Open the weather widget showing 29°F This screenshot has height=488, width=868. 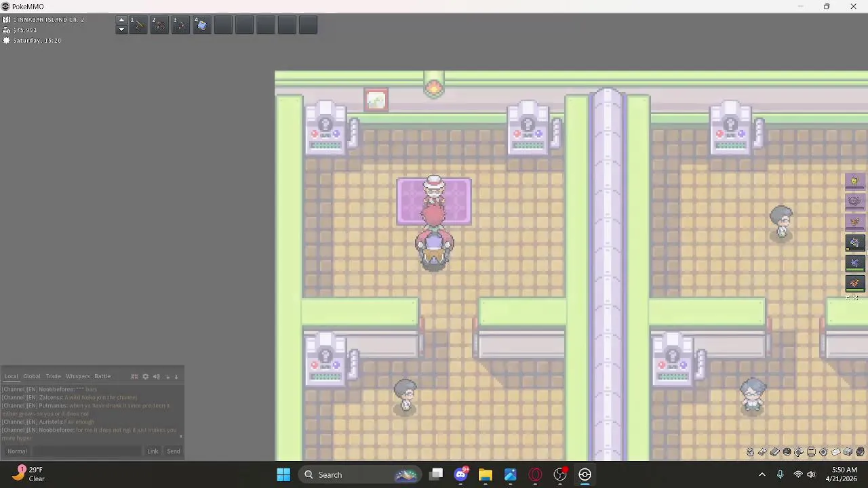point(31,474)
